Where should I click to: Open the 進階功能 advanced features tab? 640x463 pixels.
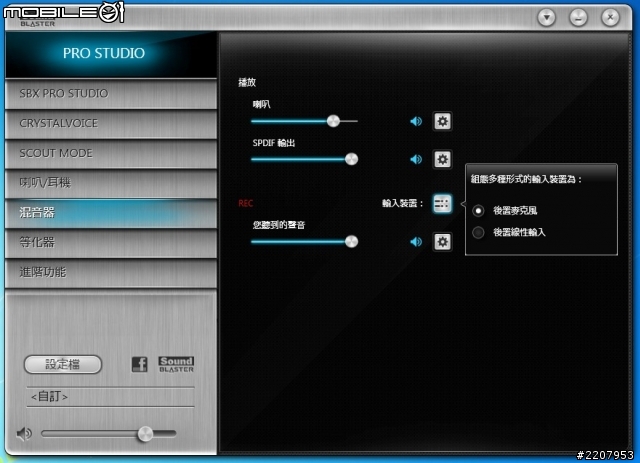point(111,272)
